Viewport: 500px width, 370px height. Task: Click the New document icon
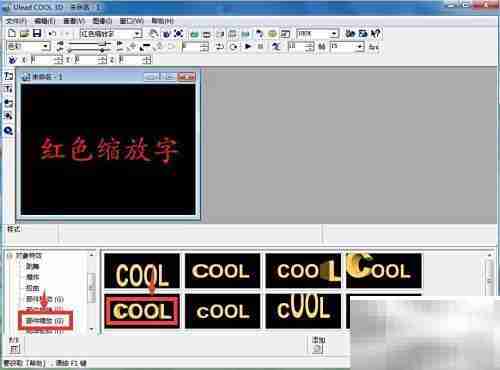pyautogui.click(x=12, y=33)
